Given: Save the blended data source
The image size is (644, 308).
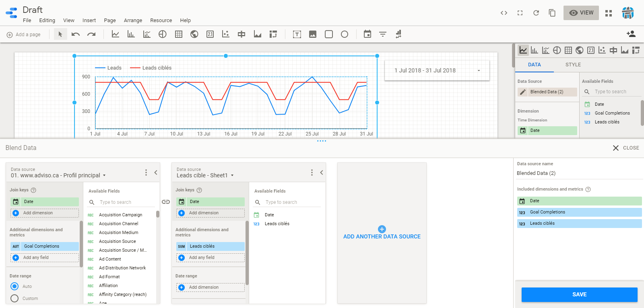Looking at the screenshot, I should [579, 294].
